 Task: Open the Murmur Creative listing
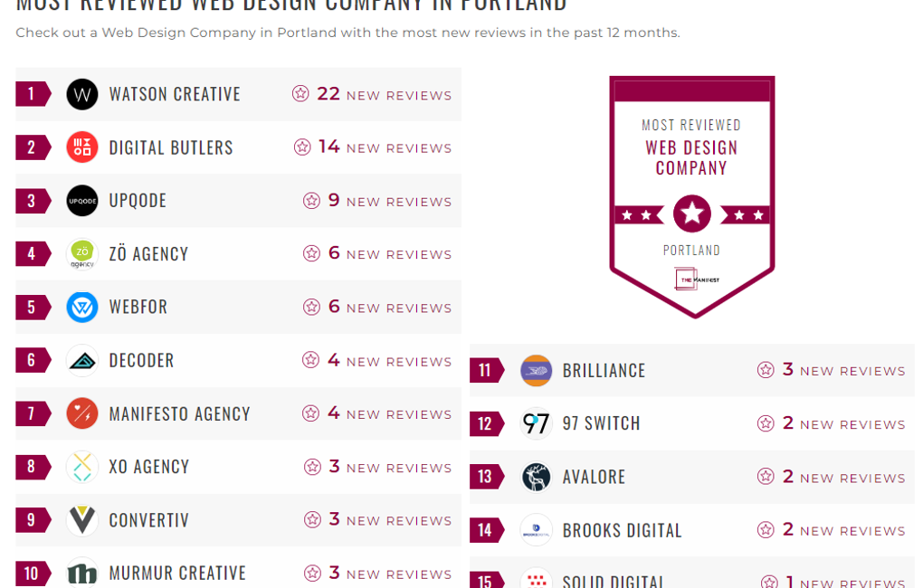[x=177, y=574]
